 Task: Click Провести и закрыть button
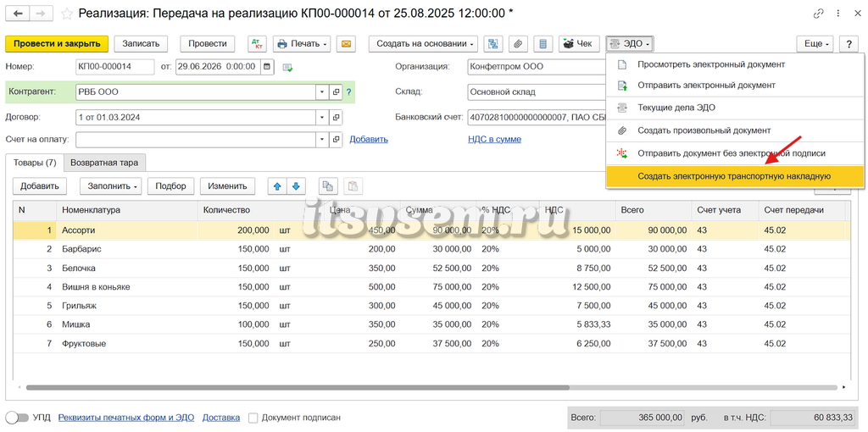(57, 44)
